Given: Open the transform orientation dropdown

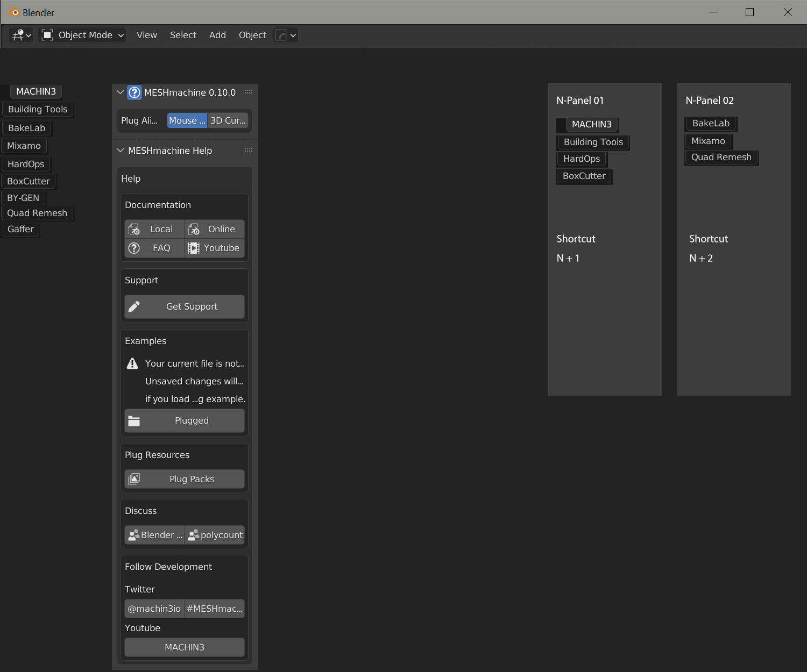Looking at the screenshot, I should pos(286,35).
